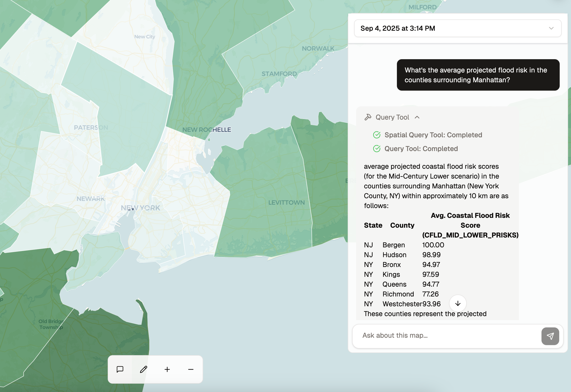Collapse the Query Tool section chevron
The height and width of the screenshot is (392, 571).
pyautogui.click(x=417, y=117)
